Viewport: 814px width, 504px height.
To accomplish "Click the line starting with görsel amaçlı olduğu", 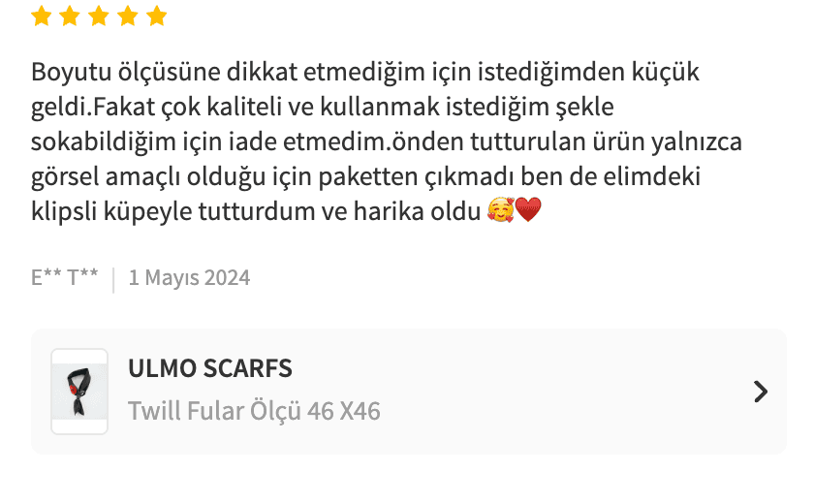I will [x=366, y=176].
